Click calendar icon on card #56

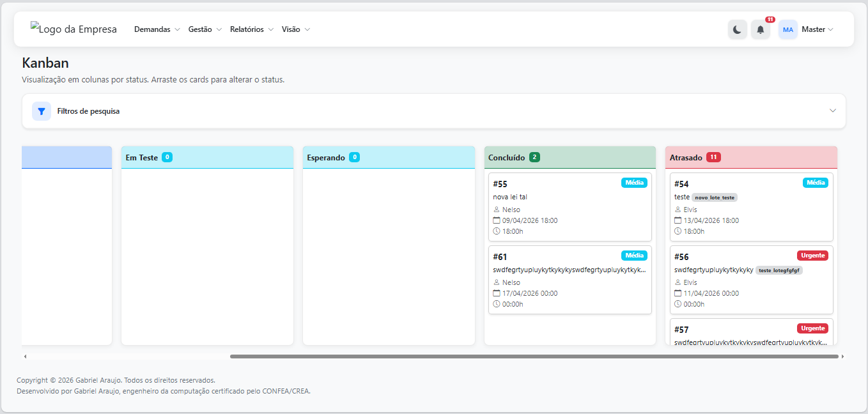click(x=678, y=293)
